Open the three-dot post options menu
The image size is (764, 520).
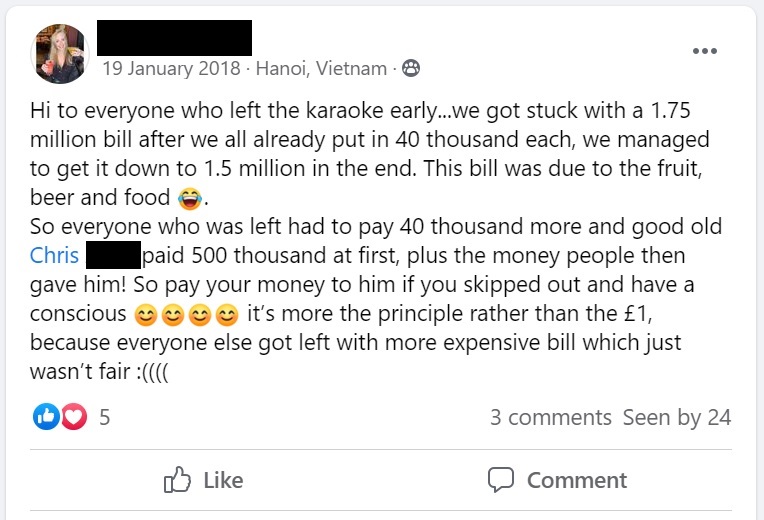click(x=706, y=51)
